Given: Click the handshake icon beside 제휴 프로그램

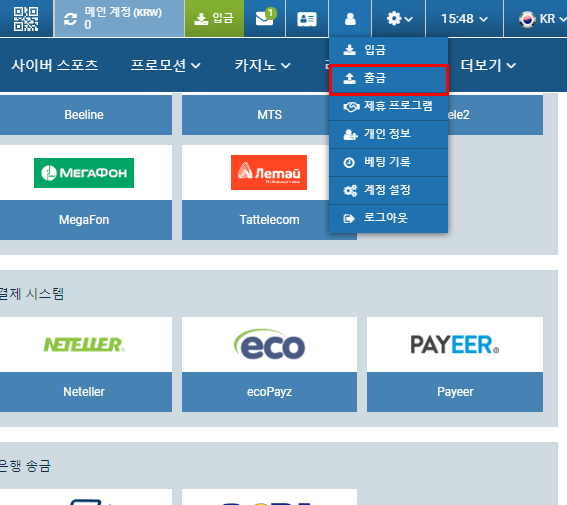Looking at the screenshot, I should point(351,107).
